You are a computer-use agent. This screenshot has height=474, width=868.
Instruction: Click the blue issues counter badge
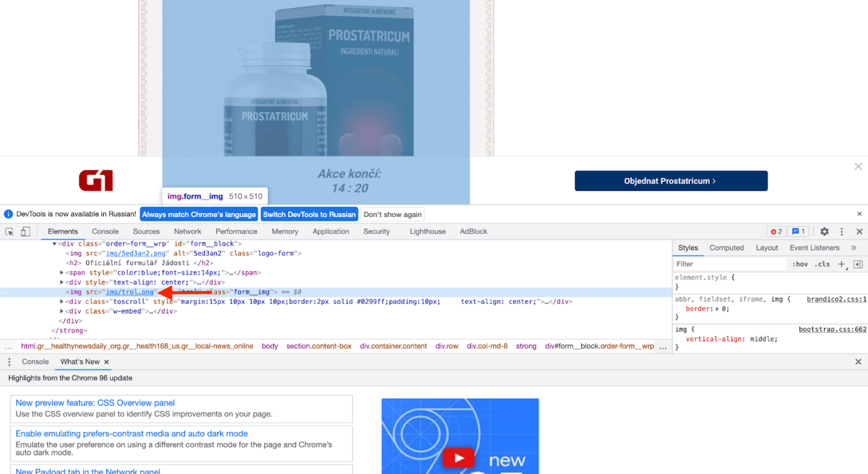coord(798,231)
